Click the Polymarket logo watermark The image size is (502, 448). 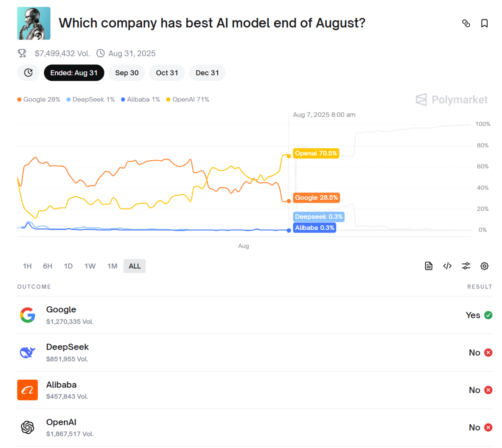(x=452, y=100)
